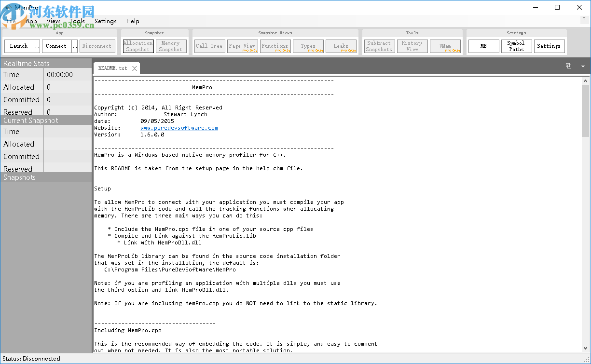This screenshot has height=364, width=591.
Task: Open the History View
Action: click(x=412, y=46)
